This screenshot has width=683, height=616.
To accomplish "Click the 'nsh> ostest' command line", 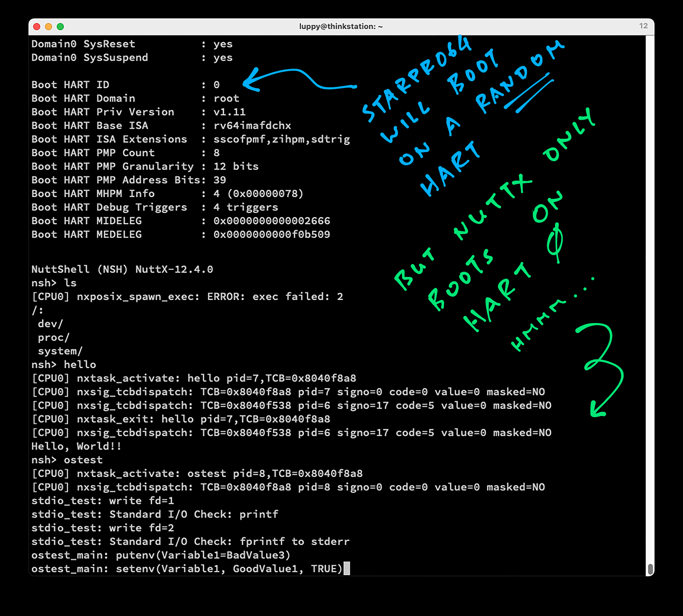I will (x=67, y=460).
